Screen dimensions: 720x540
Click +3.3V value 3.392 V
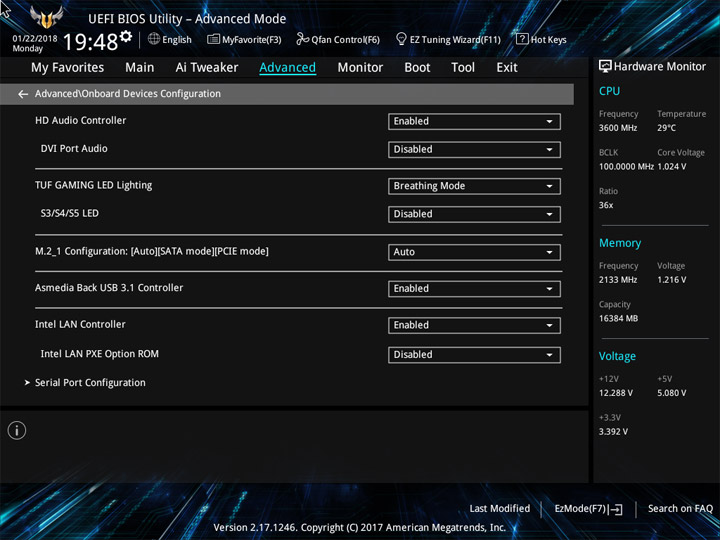613,432
